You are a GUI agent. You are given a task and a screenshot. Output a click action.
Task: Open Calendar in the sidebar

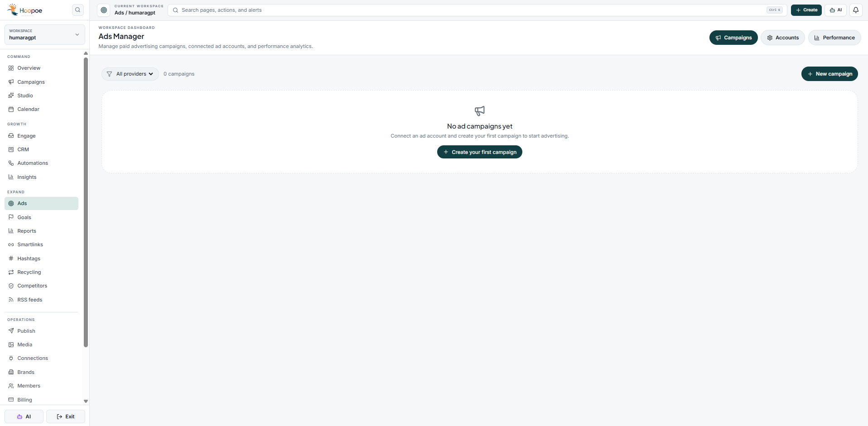coord(41,109)
